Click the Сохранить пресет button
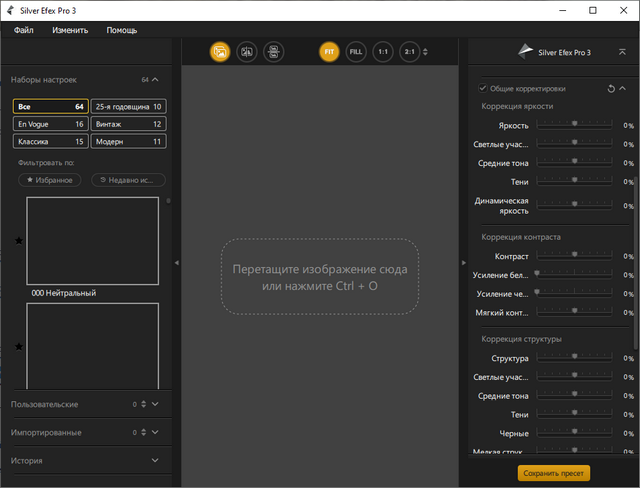The height and width of the screenshot is (488, 640). [553, 473]
